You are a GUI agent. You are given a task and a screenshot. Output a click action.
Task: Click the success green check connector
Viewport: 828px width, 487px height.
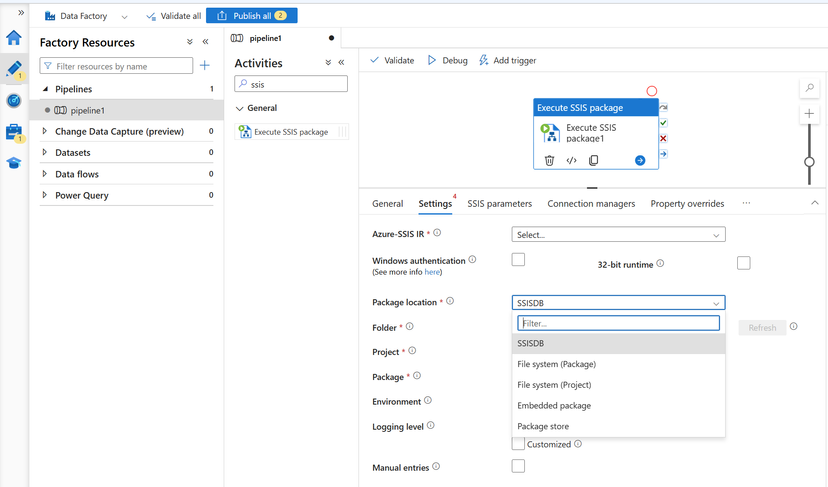tap(663, 123)
